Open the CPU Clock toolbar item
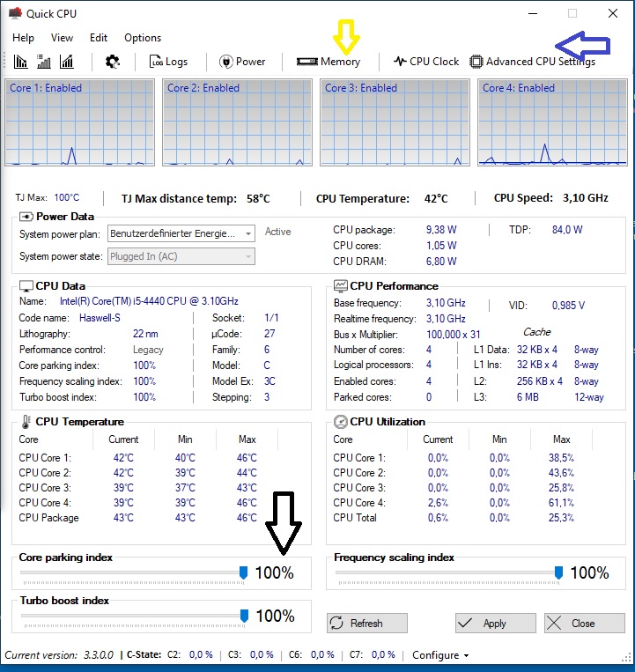Screen dimensions: 635x672 click(426, 62)
